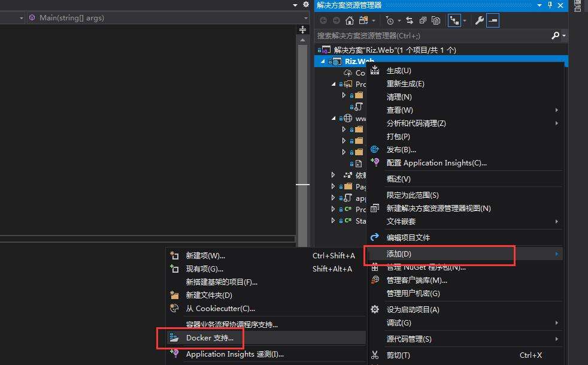This screenshot has width=588, height=365.
Task: Collapse the Riz.Web project node
Action: tap(323, 61)
